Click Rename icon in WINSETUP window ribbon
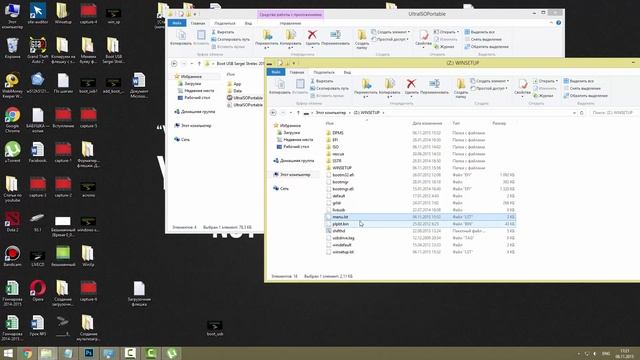Viewport: 640px width, 360px height. pos(434,84)
